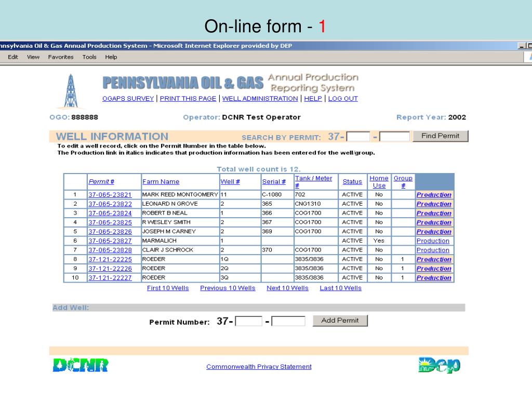Image resolution: width=532 pixels, height=399 pixels.
Task: Open permit 37-121-22225
Action: point(110,259)
